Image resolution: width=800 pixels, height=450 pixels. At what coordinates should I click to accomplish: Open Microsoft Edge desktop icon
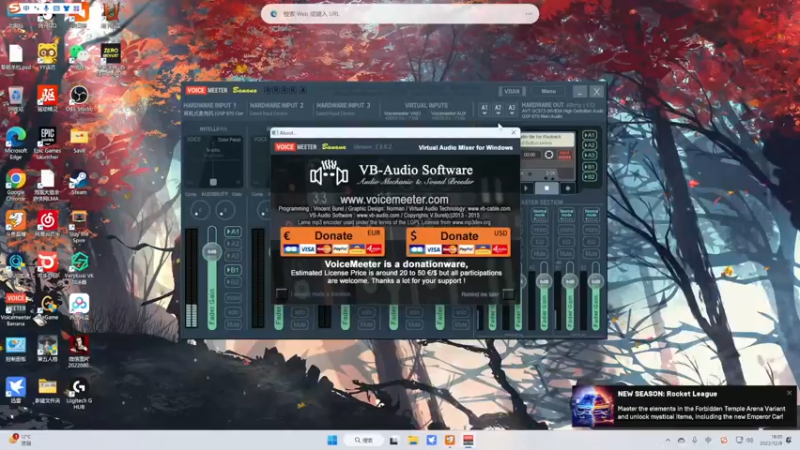pos(16,142)
